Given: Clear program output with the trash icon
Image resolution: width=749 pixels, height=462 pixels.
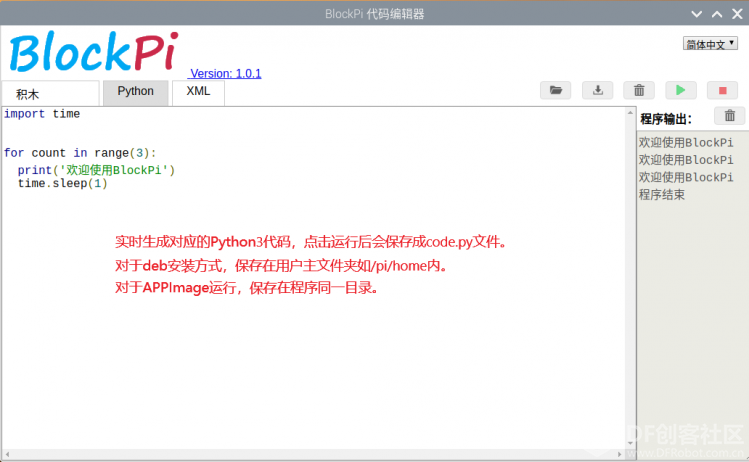Looking at the screenshot, I should [729, 116].
